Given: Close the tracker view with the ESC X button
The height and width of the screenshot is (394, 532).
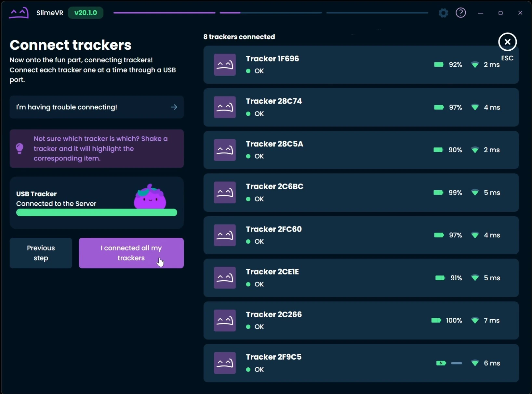Looking at the screenshot, I should pos(507,42).
